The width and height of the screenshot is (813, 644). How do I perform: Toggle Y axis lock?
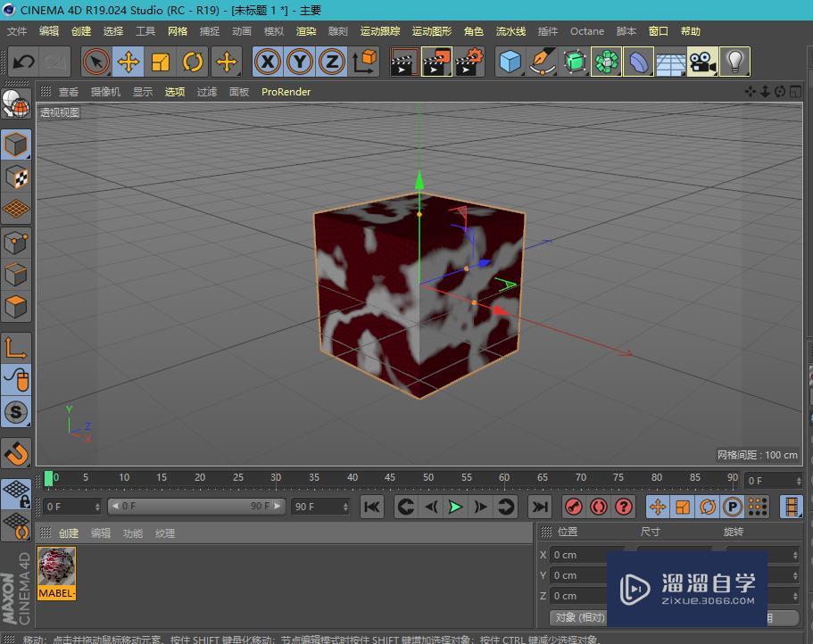pyautogui.click(x=300, y=62)
